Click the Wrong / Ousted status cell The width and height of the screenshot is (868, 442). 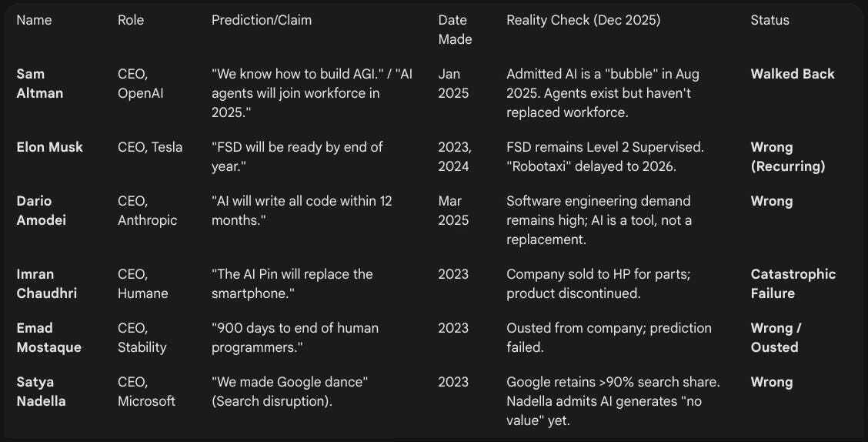click(776, 337)
